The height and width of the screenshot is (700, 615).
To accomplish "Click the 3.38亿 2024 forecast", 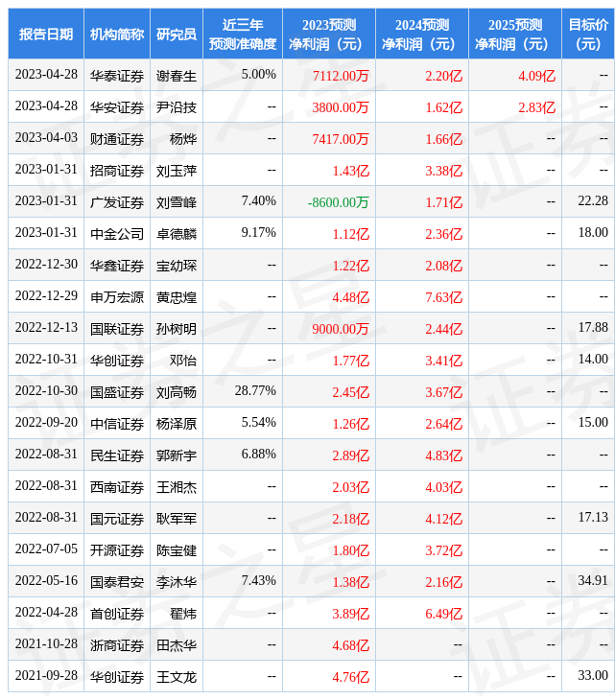I will click(444, 171).
